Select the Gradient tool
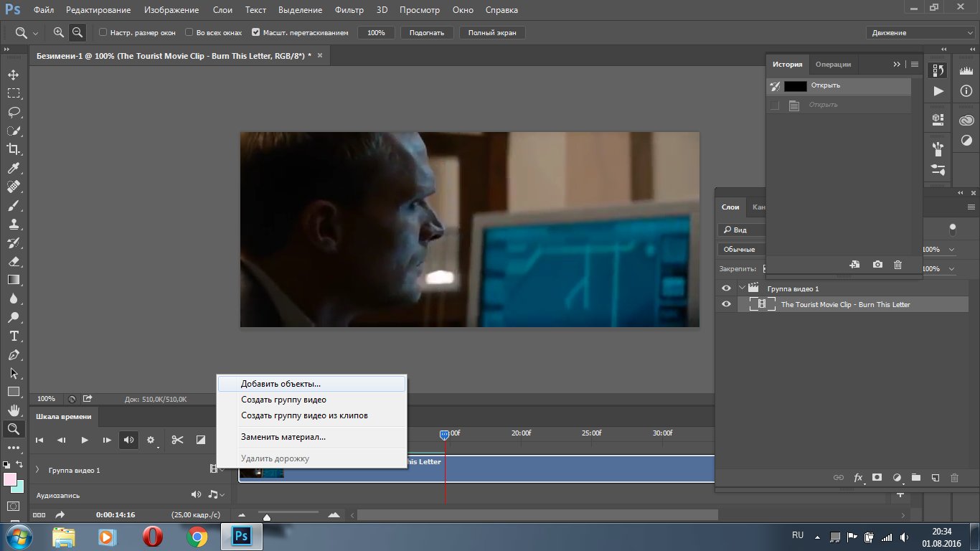 click(x=14, y=280)
